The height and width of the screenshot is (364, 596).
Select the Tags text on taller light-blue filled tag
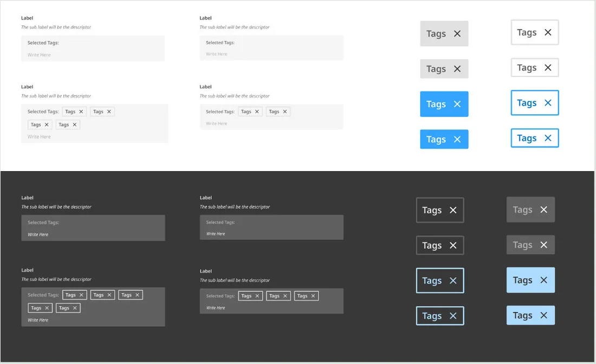coord(523,281)
